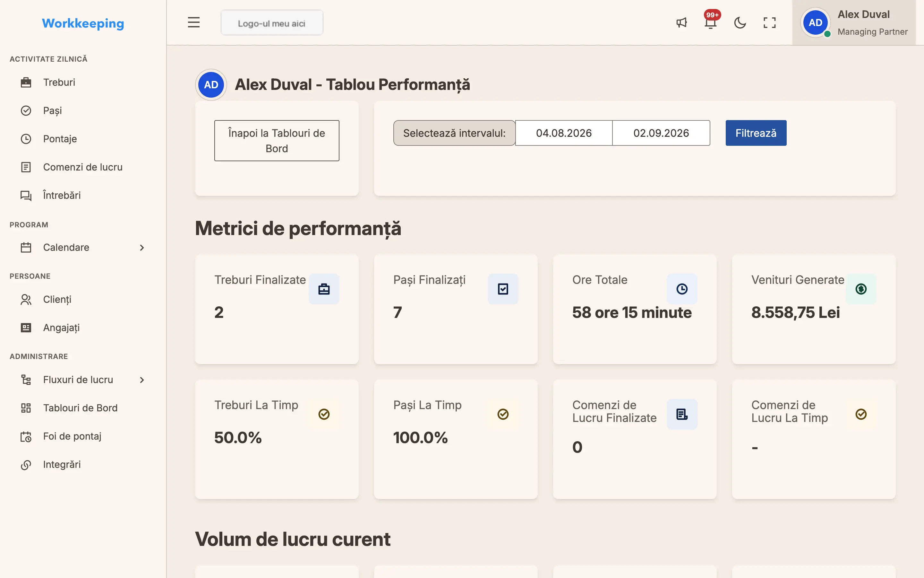
Task: Switch to dark mode moon icon
Action: point(740,22)
